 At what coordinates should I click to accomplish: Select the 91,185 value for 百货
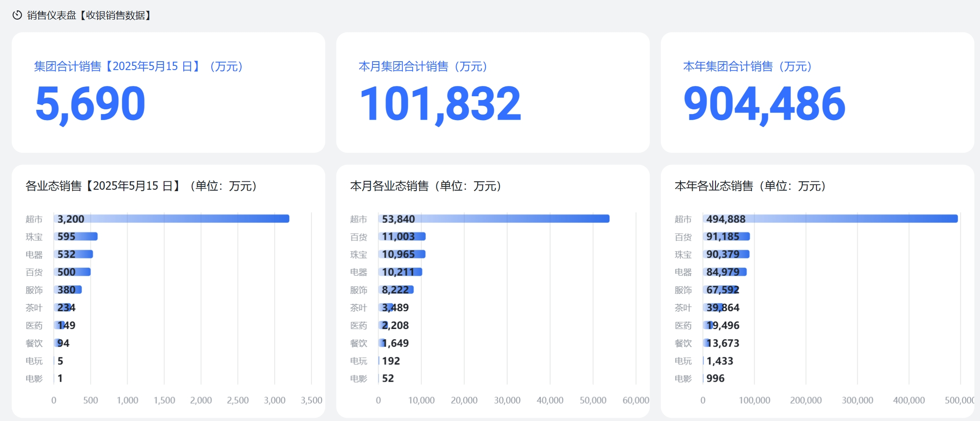pyautogui.click(x=723, y=236)
